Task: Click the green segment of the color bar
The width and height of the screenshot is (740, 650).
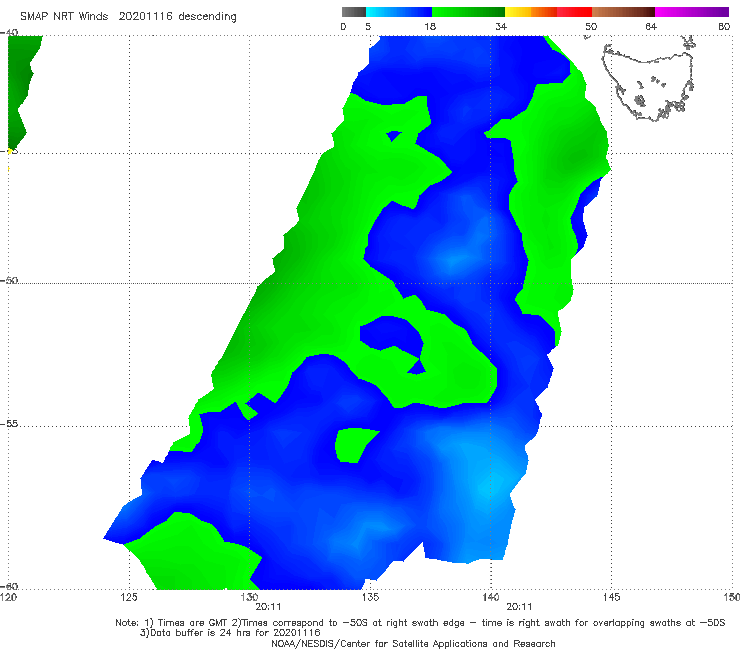Action: point(468,12)
